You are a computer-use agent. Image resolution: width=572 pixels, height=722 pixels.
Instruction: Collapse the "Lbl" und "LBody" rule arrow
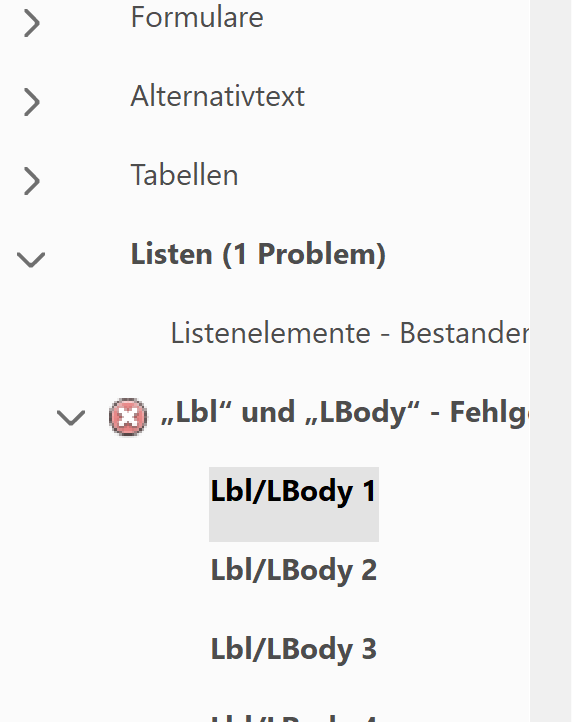tap(71, 417)
